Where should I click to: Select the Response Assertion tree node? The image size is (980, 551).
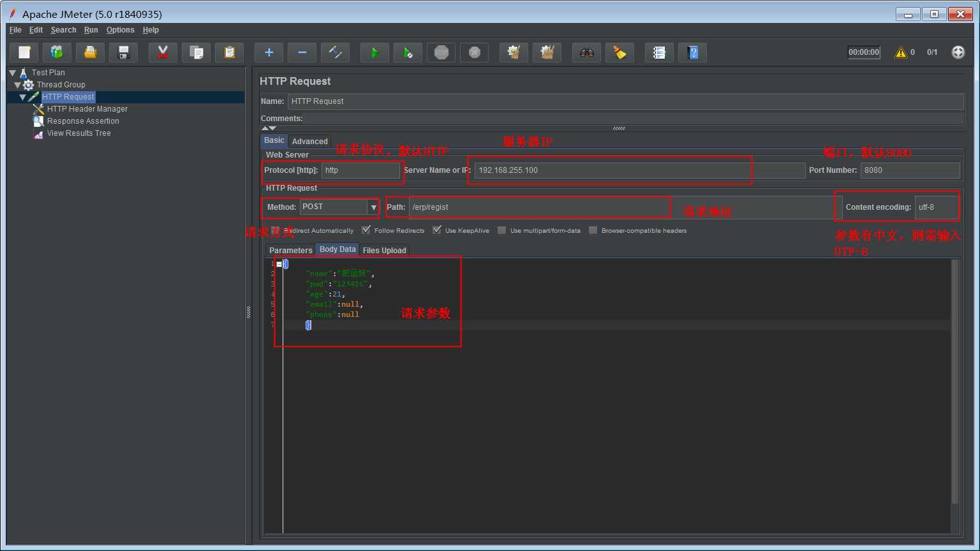click(x=83, y=121)
